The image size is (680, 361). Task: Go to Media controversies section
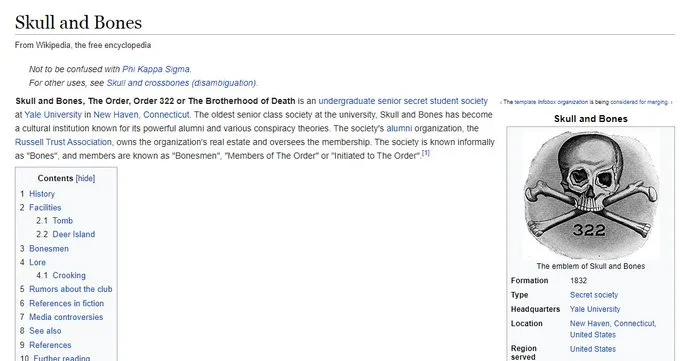(66, 317)
